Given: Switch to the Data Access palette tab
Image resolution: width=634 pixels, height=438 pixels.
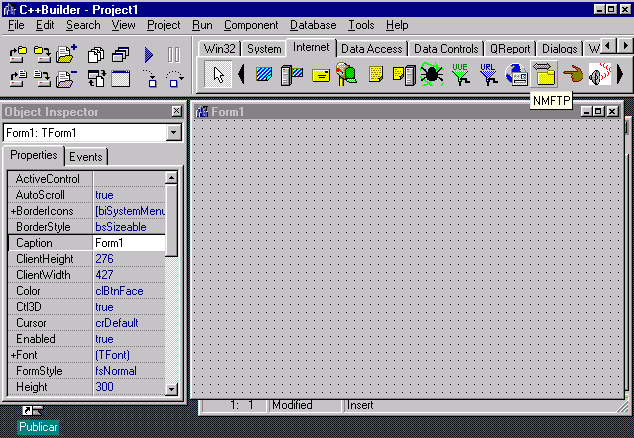Looking at the screenshot, I should (x=372, y=49).
